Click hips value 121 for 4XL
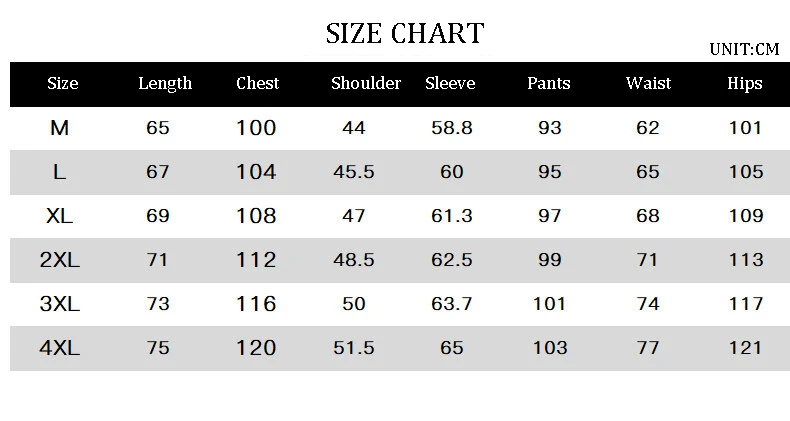The image size is (790, 421). pyautogui.click(x=746, y=348)
